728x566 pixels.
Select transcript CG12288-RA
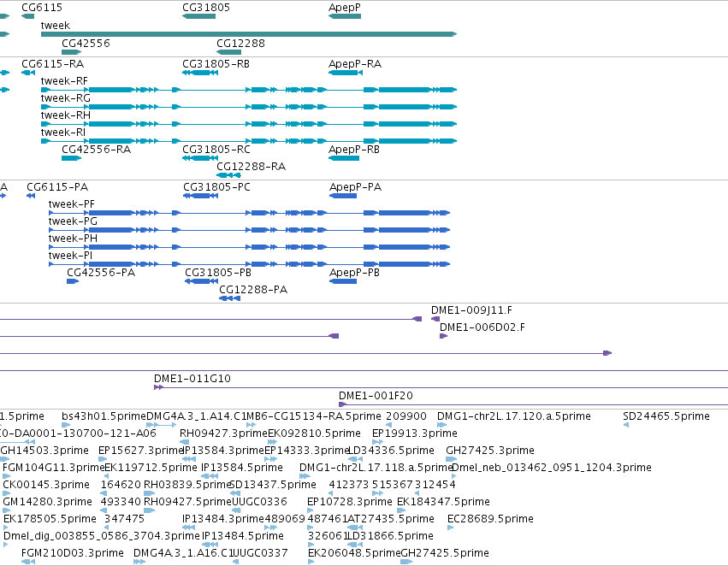coord(229,175)
